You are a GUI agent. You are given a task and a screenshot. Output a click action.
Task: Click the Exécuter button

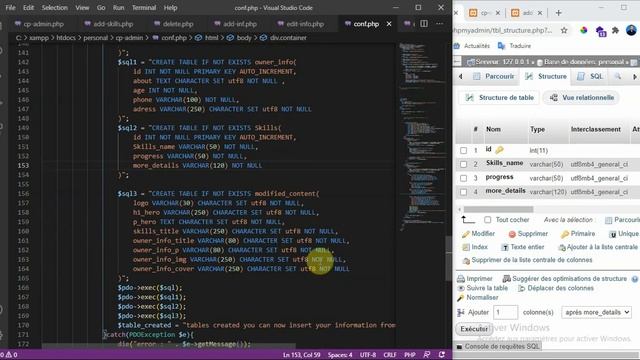[474, 329]
